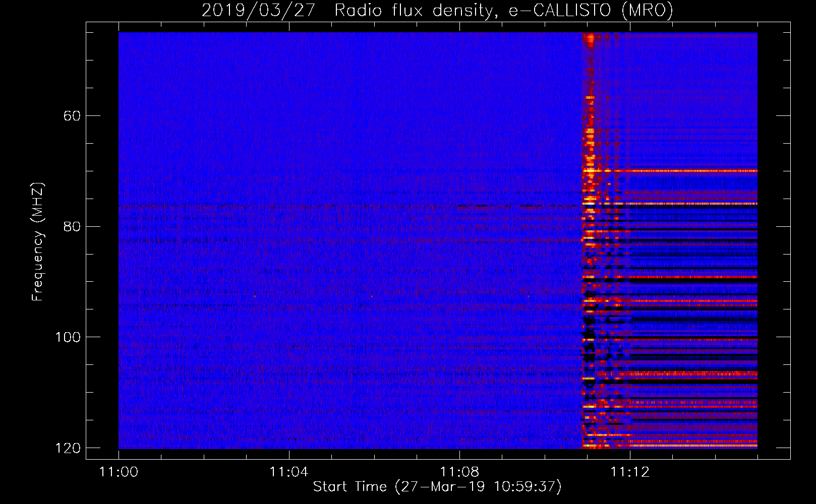816x504 pixels.
Task: Click the 80 frequency tick label
Action: pos(72,226)
